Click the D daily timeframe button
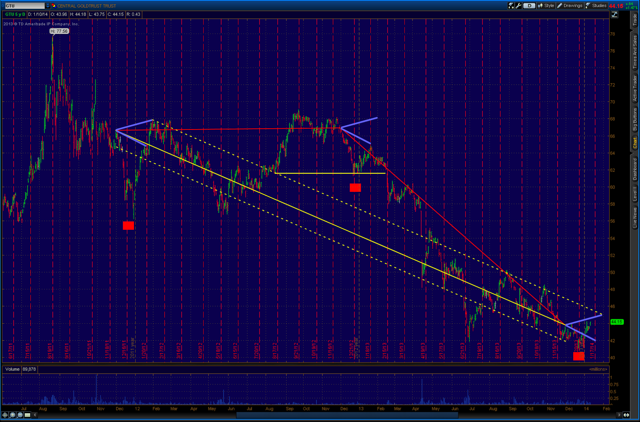This screenshot has height=422, width=640. coord(529,6)
